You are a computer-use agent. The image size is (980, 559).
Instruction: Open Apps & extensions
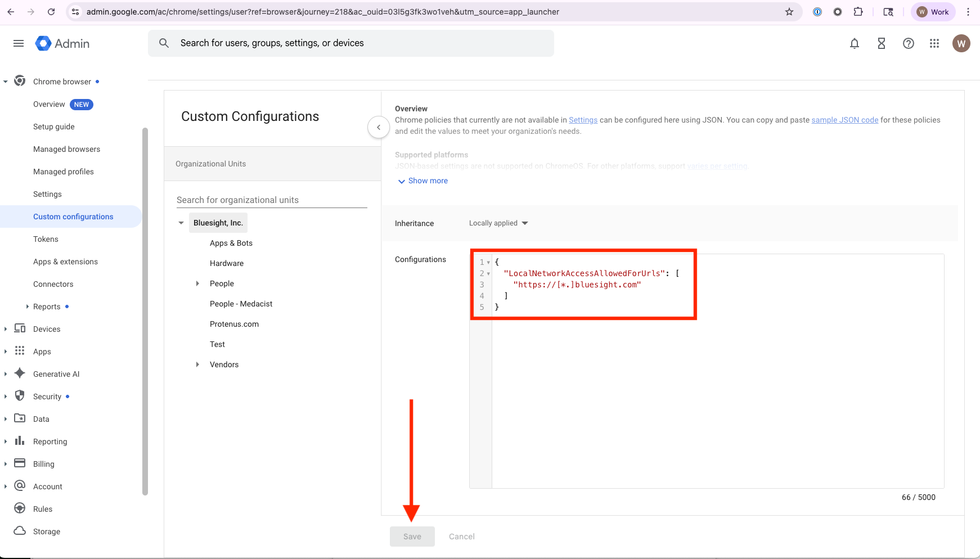point(66,262)
